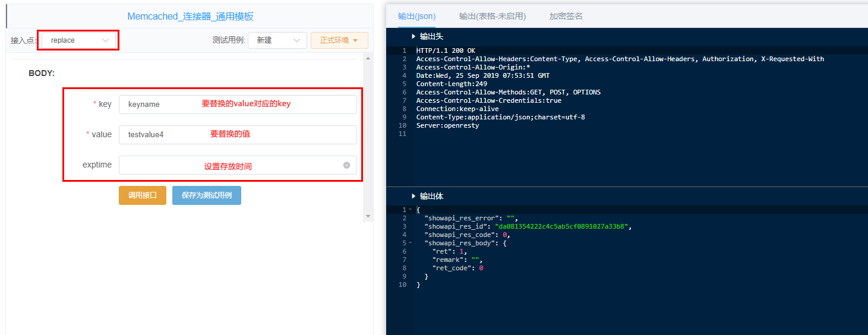This screenshot has height=335, width=868.
Task: Fold the showapi_res_body object at line 5
Action: (411, 243)
